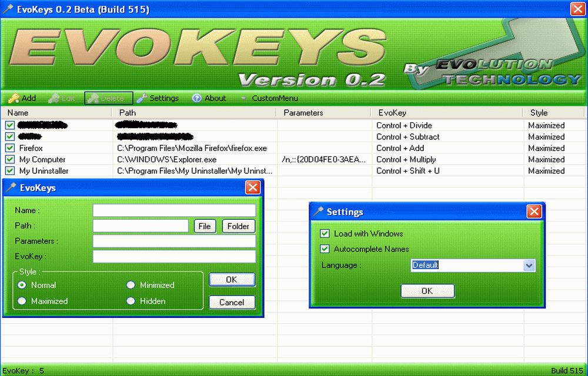The width and height of the screenshot is (588, 376).
Task: Click the Control + Multiply hotkey cell
Action: (406, 160)
